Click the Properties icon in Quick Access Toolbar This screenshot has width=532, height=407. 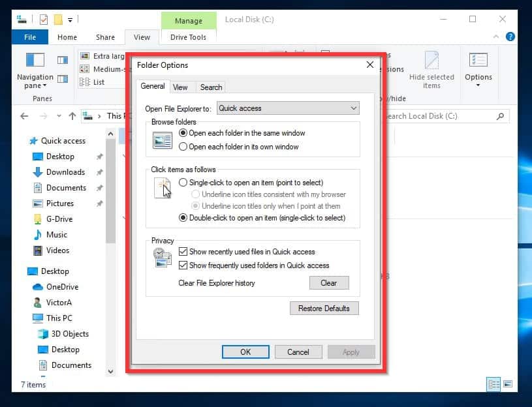point(42,18)
